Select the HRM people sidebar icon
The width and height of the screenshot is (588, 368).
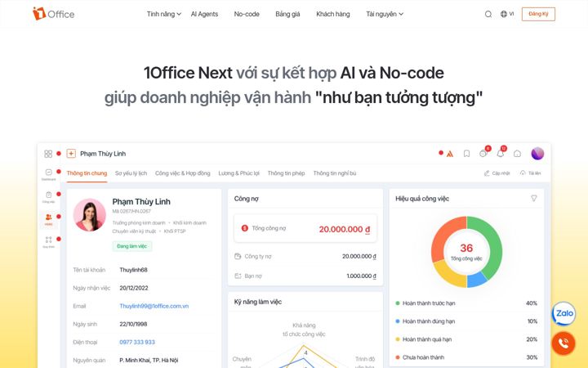click(x=48, y=219)
